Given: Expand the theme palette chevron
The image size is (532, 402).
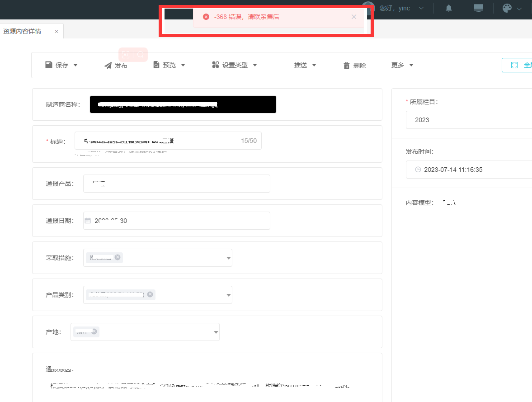Looking at the screenshot, I should [519, 9].
